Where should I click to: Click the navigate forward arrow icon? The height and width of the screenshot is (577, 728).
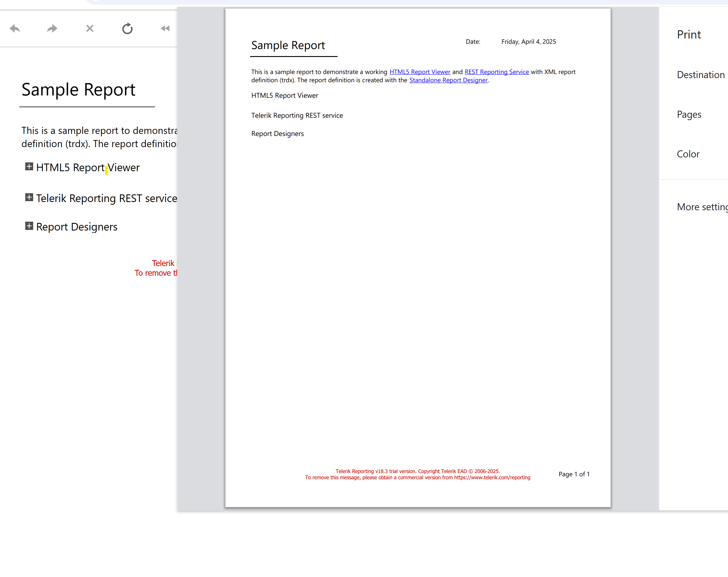pos(52,28)
